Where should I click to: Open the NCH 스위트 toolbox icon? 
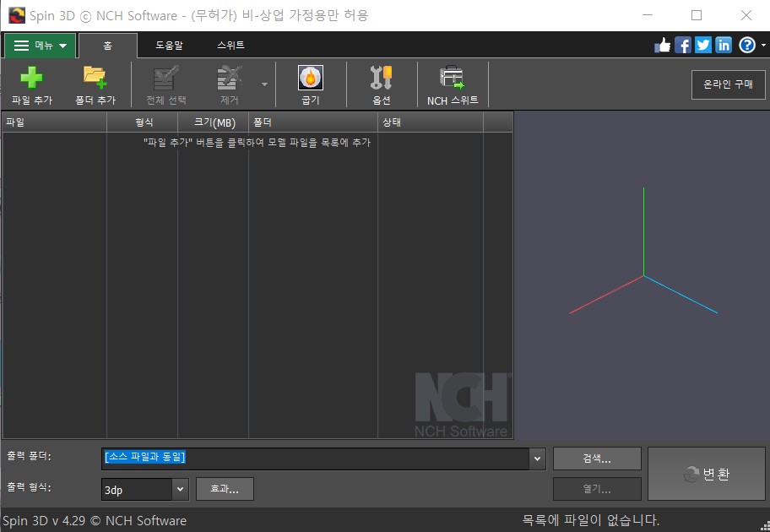point(452,78)
